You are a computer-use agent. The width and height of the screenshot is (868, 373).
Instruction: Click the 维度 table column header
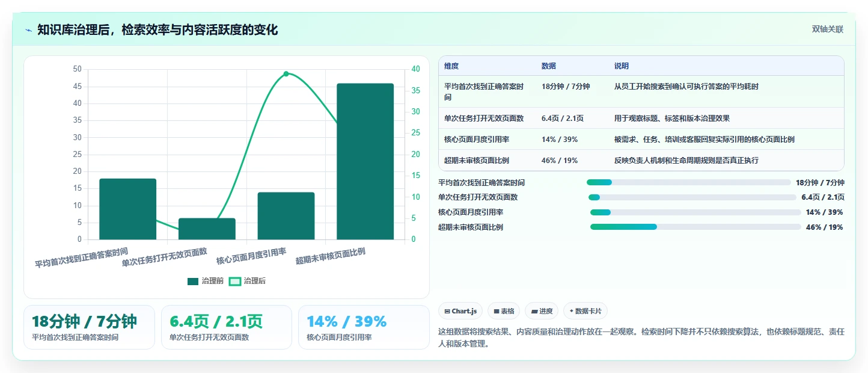451,66
